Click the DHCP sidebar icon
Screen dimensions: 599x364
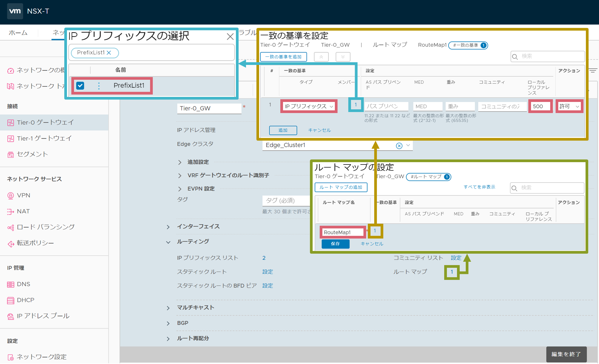[x=11, y=300]
